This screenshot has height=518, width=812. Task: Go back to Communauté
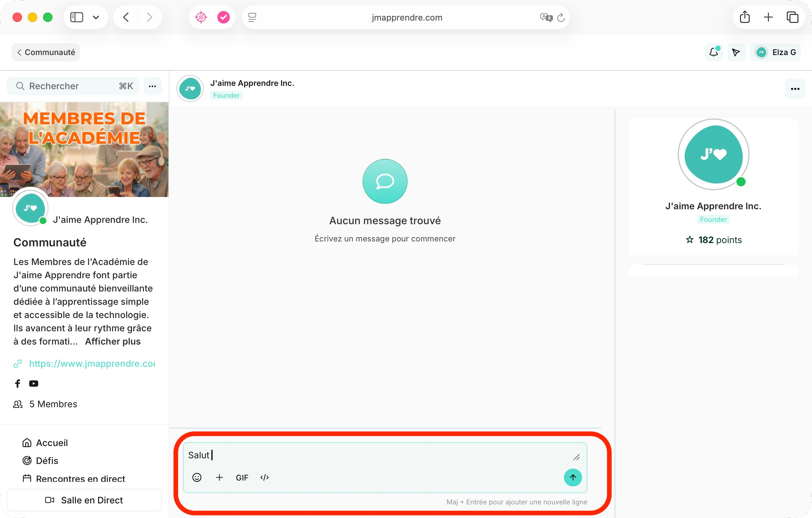pyautogui.click(x=45, y=52)
